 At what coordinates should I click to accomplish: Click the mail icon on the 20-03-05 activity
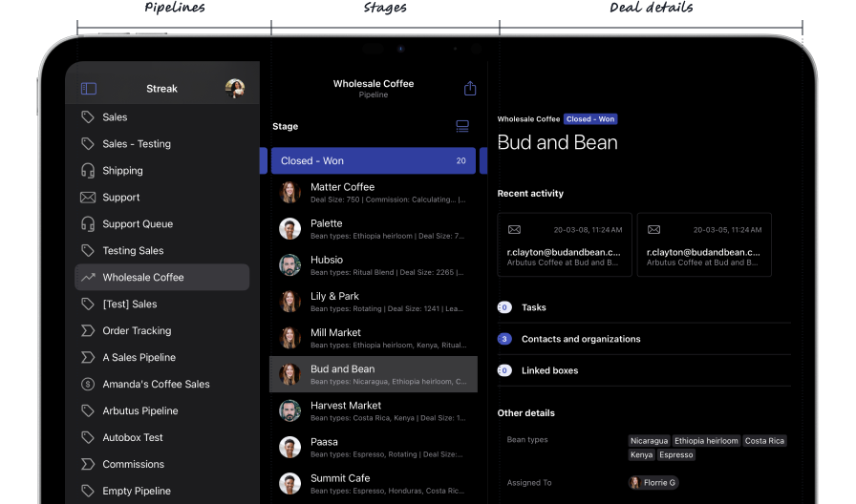pyautogui.click(x=654, y=230)
